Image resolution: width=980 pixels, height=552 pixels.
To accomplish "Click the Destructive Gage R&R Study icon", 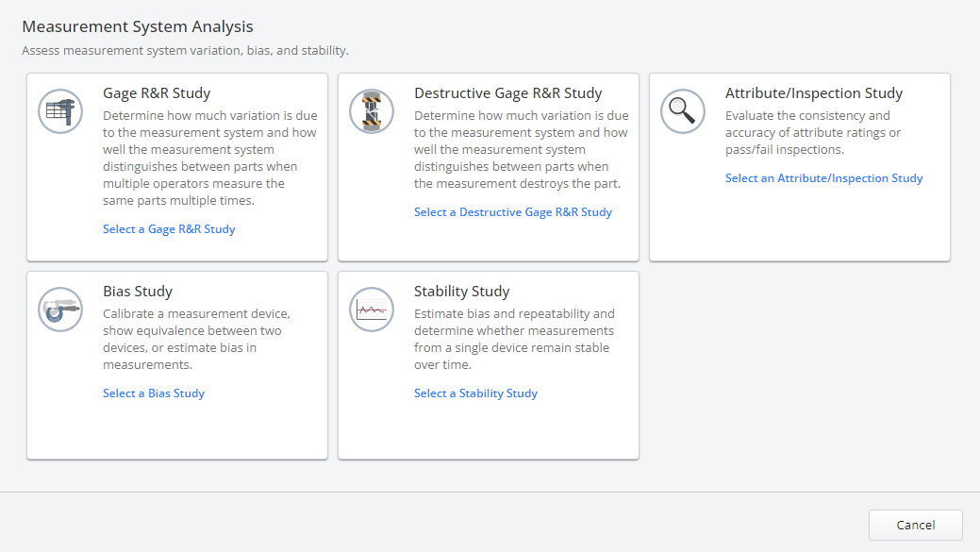I will [371, 110].
